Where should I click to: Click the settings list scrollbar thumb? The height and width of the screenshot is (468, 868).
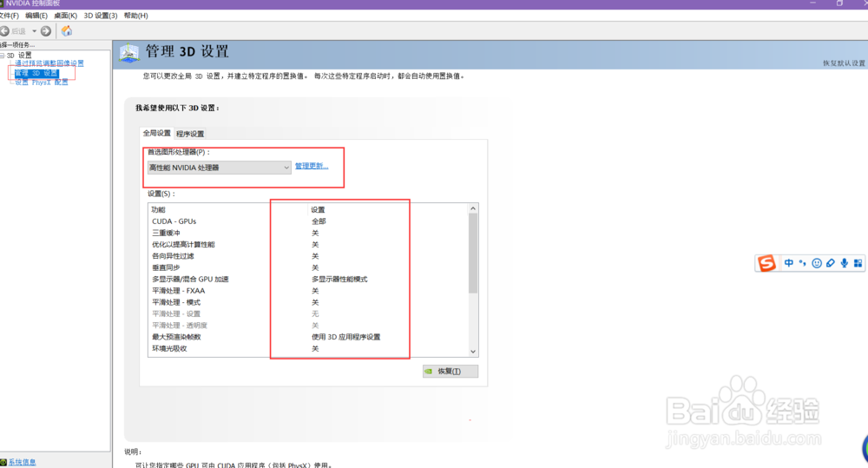click(x=473, y=254)
